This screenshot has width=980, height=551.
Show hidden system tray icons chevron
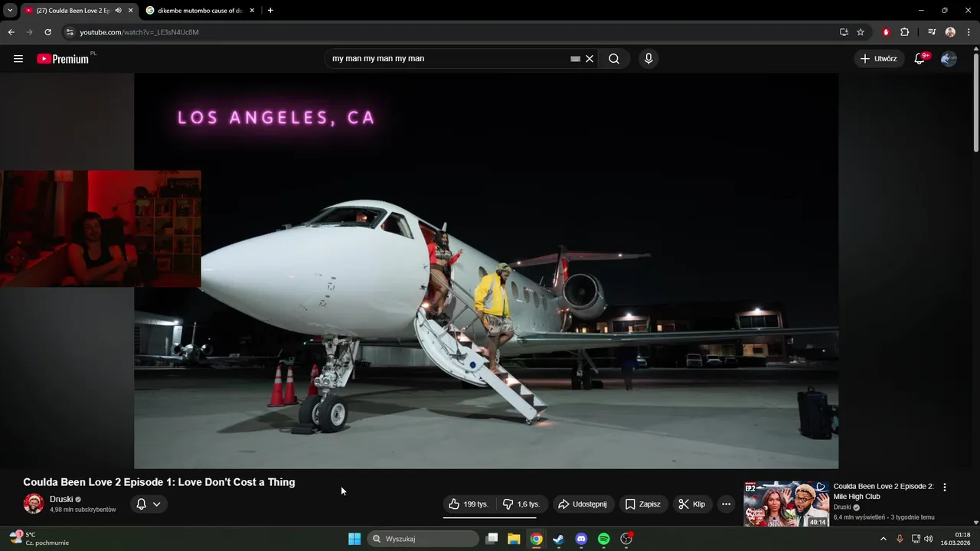pos(883,539)
